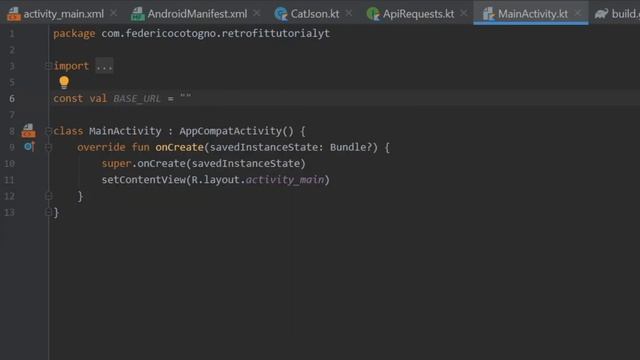Click the AndroidManifest.xml file icon
The height and width of the screenshot is (360, 640).
tap(138, 14)
